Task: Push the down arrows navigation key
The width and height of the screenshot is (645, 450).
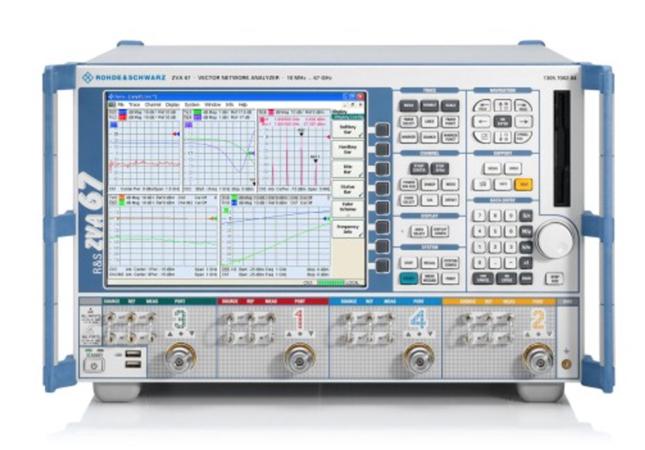Action: 502,137
